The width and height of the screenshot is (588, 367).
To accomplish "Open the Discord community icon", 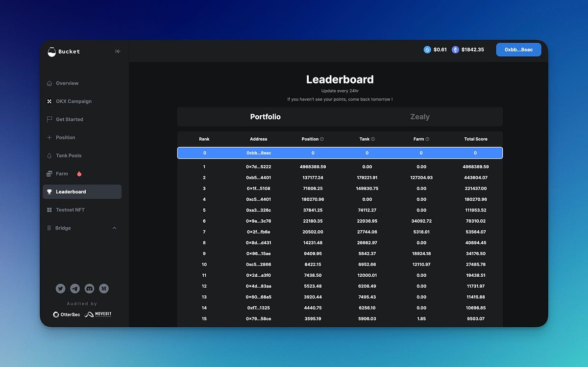I will point(89,288).
